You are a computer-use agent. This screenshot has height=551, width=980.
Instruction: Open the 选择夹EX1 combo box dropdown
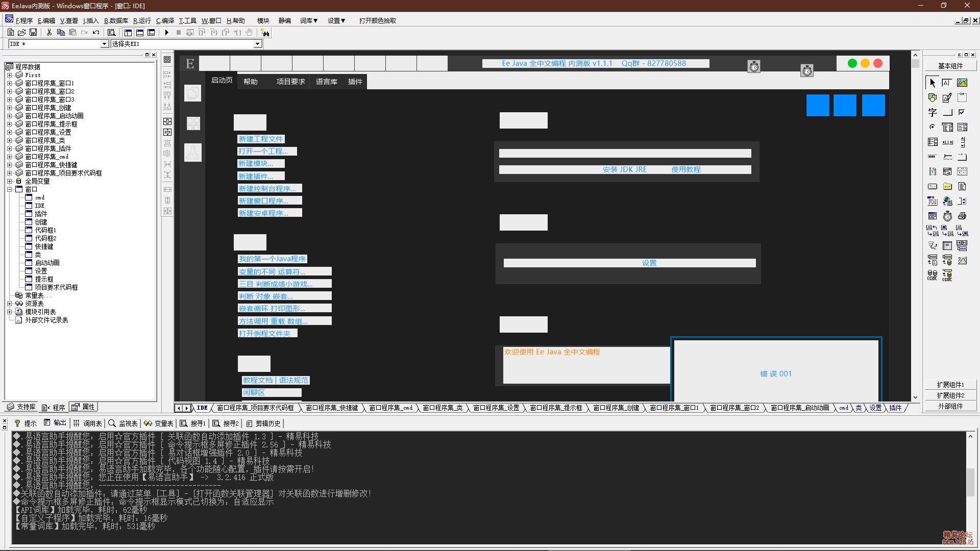[x=258, y=44]
